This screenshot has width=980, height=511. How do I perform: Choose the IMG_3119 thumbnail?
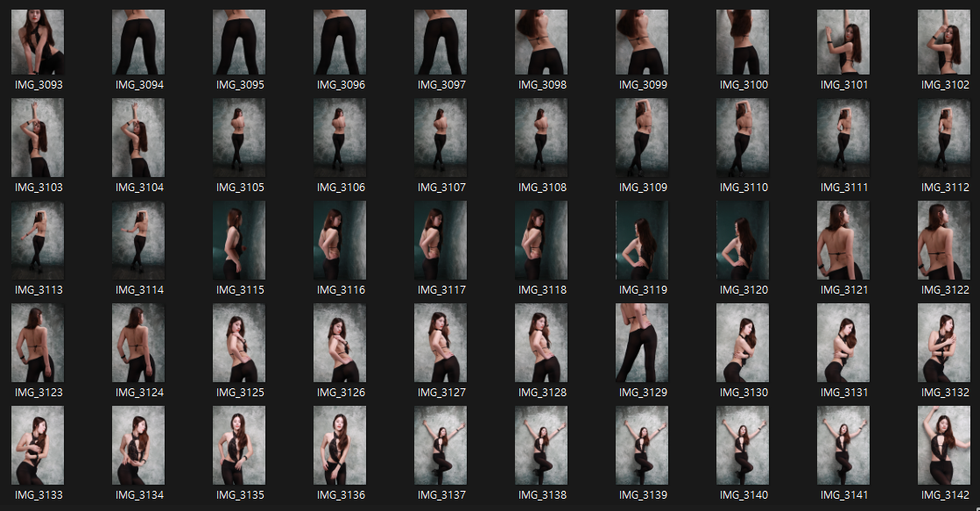point(642,240)
